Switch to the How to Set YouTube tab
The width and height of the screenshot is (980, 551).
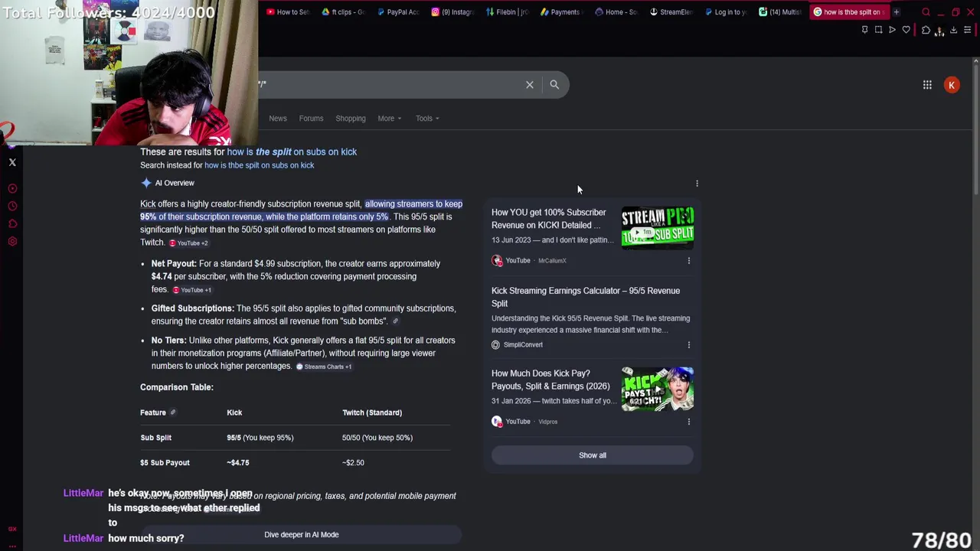click(288, 12)
